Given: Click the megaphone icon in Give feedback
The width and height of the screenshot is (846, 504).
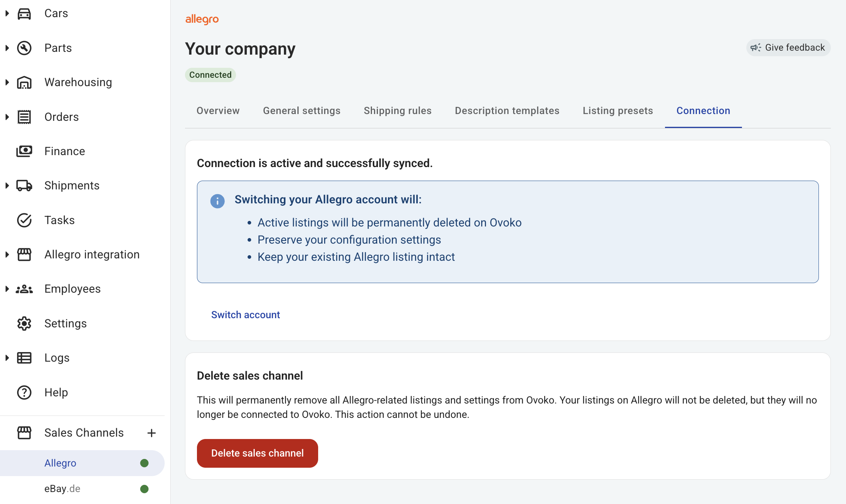Looking at the screenshot, I should [756, 48].
